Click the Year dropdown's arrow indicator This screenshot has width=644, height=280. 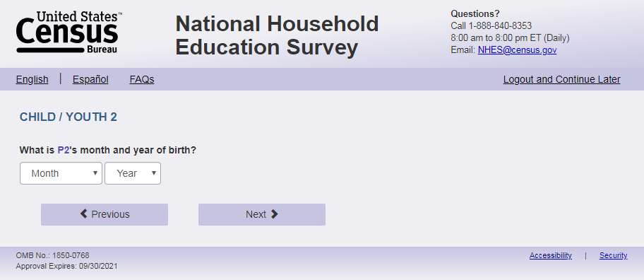pyautogui.click(x=154, y=173)
